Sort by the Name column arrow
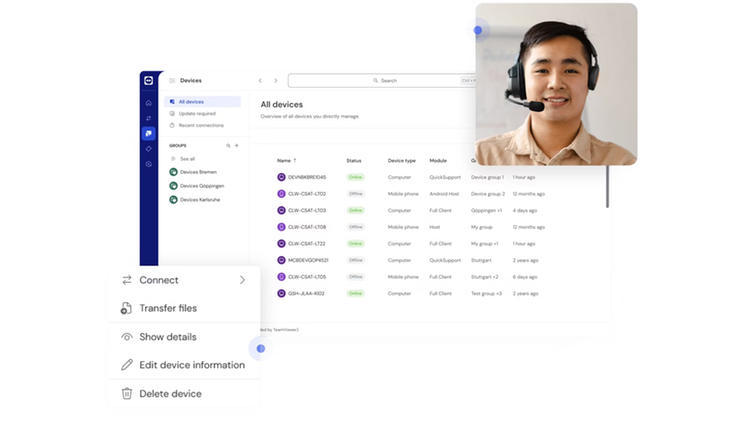The height and width of the screenshot is (424, 750). point(295,161)
